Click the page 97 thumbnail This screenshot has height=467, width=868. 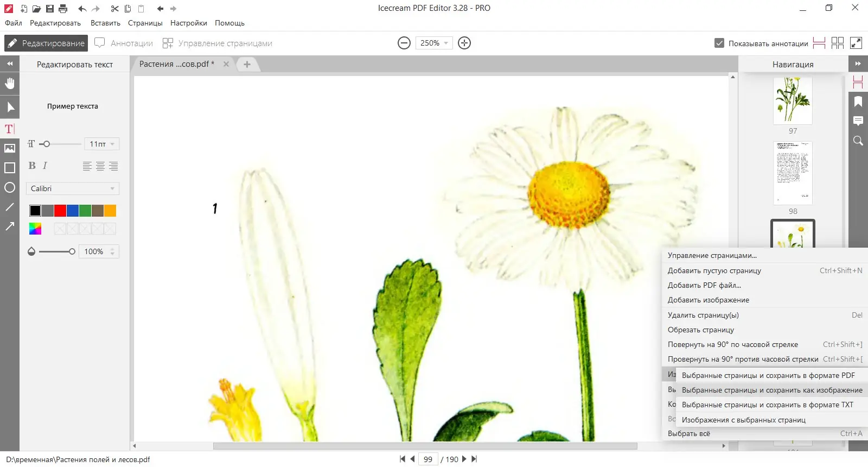click(793, 100)
